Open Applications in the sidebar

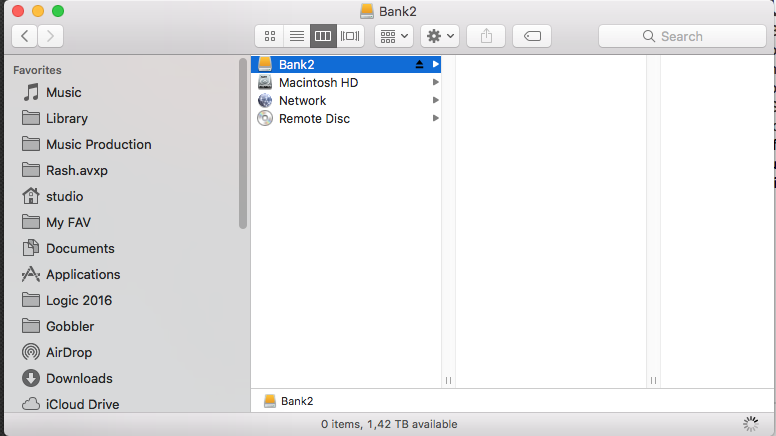tap(71, 274)
